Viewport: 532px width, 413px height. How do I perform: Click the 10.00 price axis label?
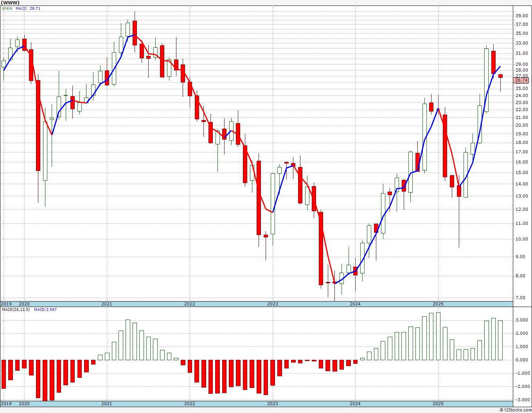coord(521,239)
